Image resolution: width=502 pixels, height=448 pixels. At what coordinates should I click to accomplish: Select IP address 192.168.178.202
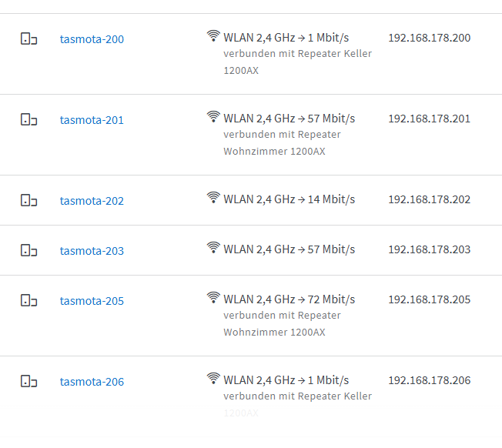[430, 199]
